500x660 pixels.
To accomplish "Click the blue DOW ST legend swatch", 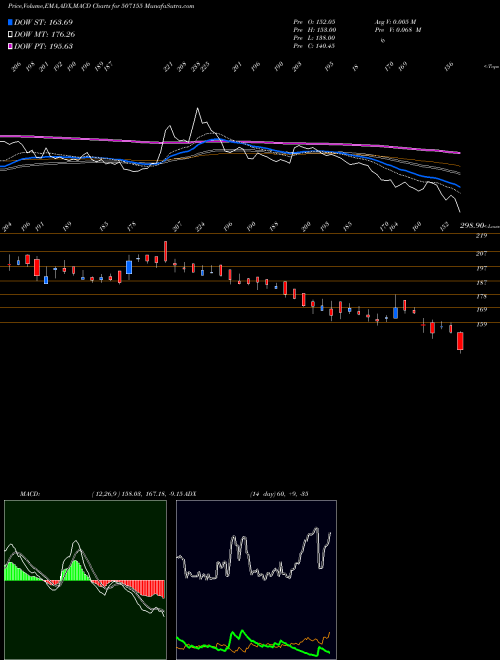I will click(10, 22).
